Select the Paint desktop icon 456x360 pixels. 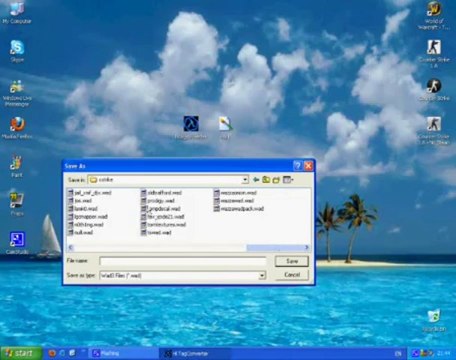click(17, 166)
